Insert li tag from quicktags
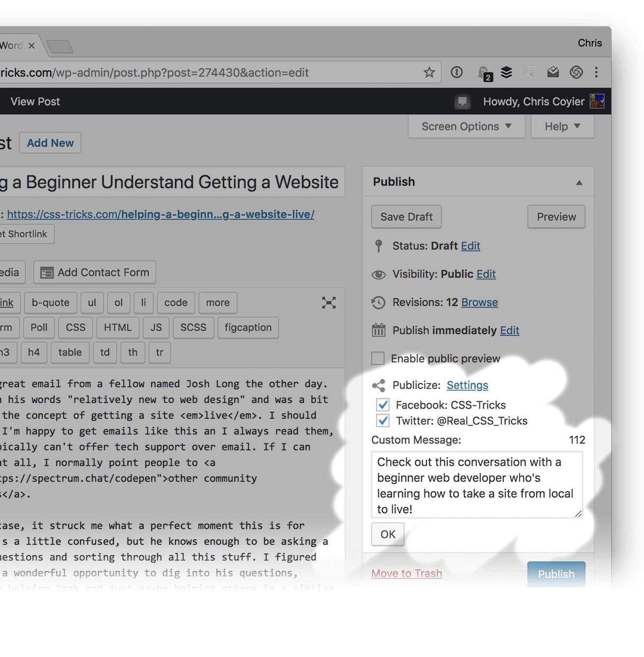Screen dimensions: 644x657 [x=143, y=303]
